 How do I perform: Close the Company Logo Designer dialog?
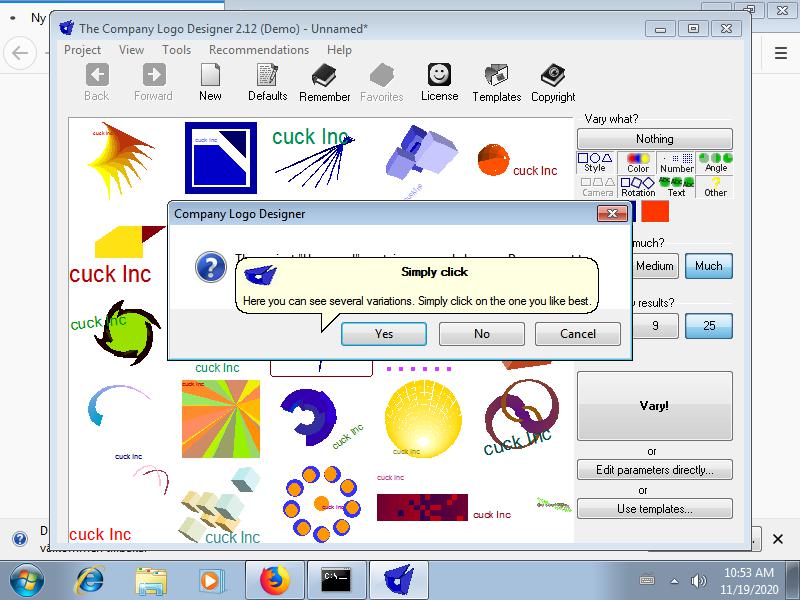(612, 213)
